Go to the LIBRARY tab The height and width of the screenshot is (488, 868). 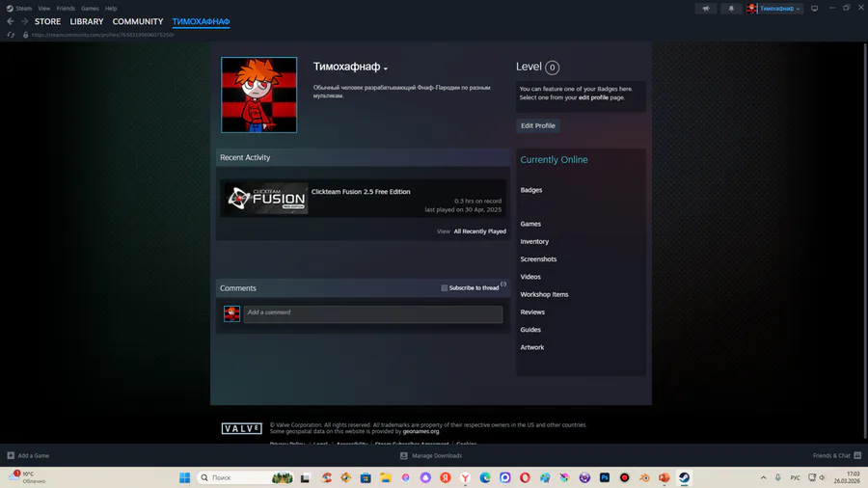click(87, 21)
